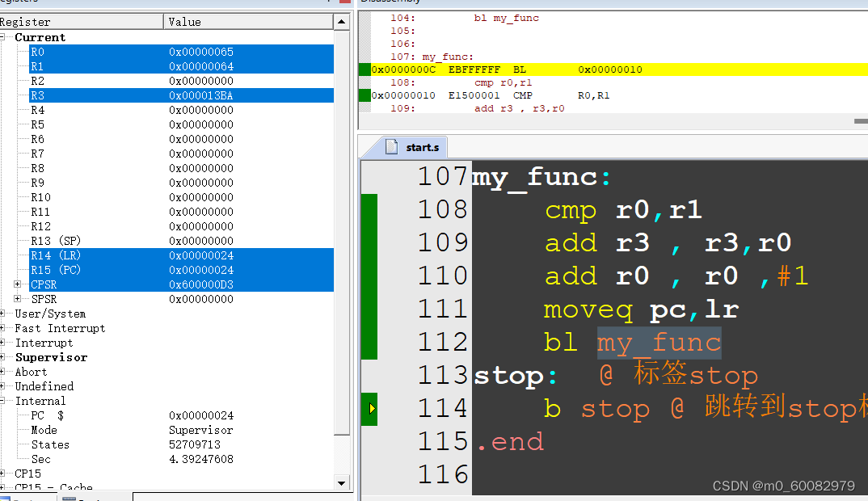Click the scroll-up arrow in the Registers panel
Image resolution: width=868 pixels, height=501 pixels.
tap(342, 21)
